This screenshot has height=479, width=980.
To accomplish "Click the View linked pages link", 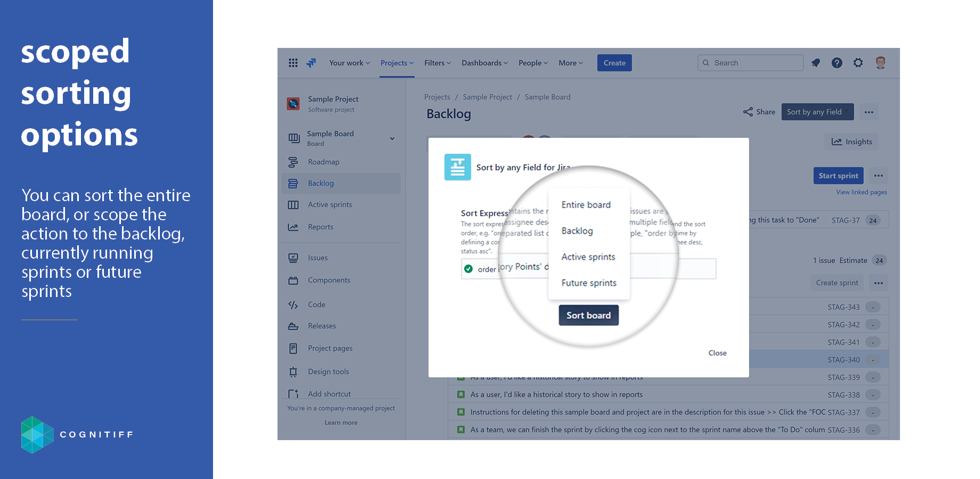I will (862, 192).
